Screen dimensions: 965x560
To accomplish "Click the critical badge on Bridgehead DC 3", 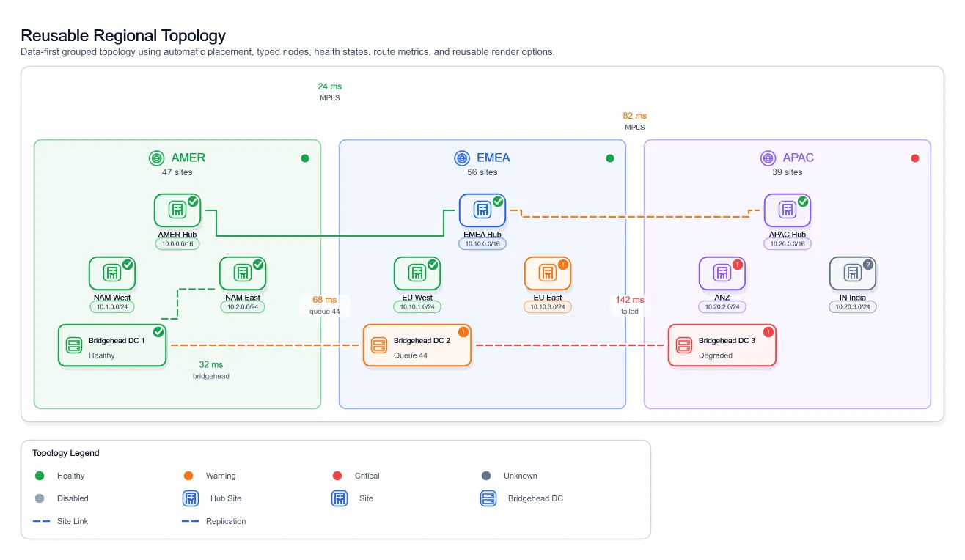I will 768,332.
